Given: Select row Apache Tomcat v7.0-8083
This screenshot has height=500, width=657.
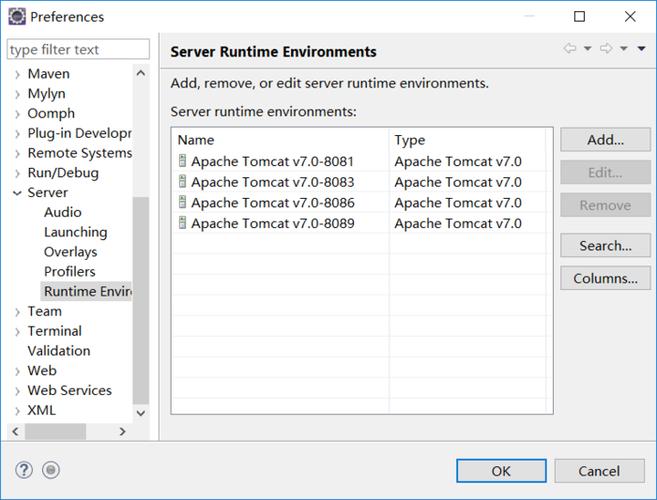Looking at the screenshot, I should (x=359, y=181).
